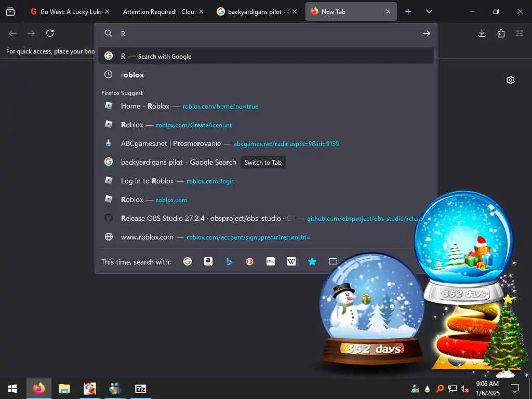The height and width of the screenshot is (399, 532).
Task: Open the taskbar clock showing 9:06 AM
Action: click(487, 389)
